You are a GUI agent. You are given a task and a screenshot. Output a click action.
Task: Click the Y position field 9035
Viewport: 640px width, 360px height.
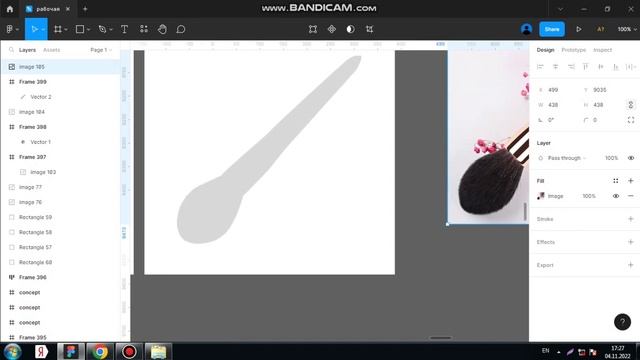coord(602,90)
